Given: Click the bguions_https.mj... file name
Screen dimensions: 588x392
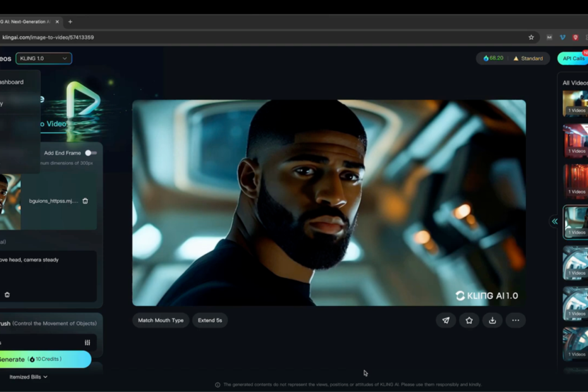Looking at the screenshot, I should pos(54,201).
